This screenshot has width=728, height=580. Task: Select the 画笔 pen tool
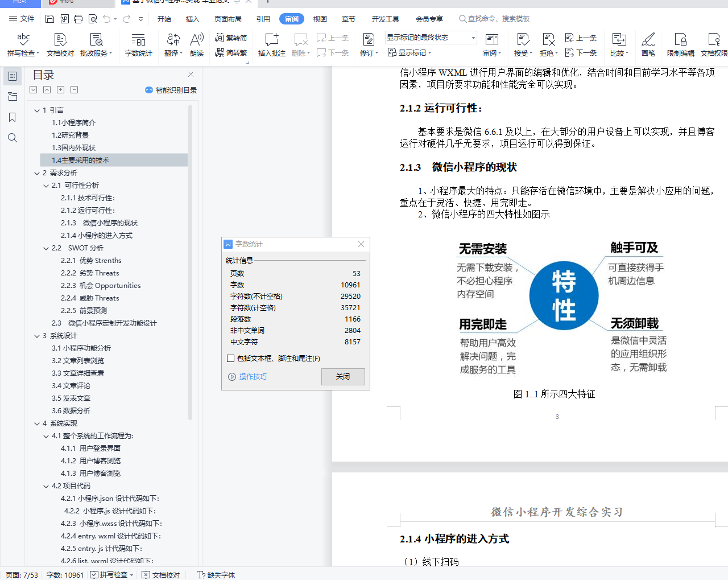pos(648,44)
